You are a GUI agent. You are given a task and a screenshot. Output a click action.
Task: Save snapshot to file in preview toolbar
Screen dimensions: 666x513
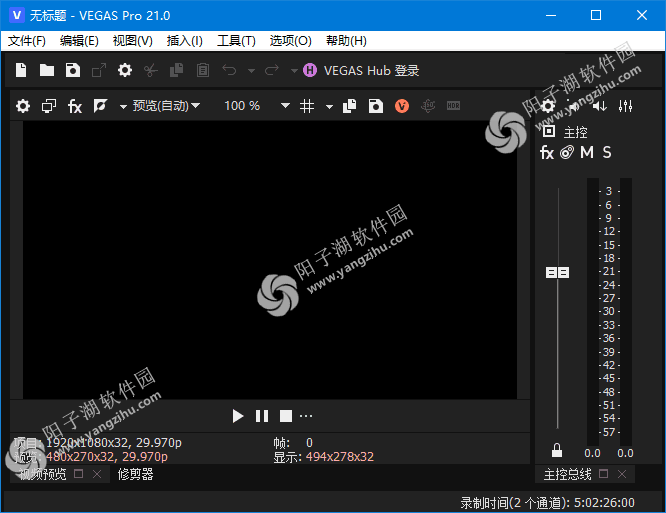tap(375, 106)
